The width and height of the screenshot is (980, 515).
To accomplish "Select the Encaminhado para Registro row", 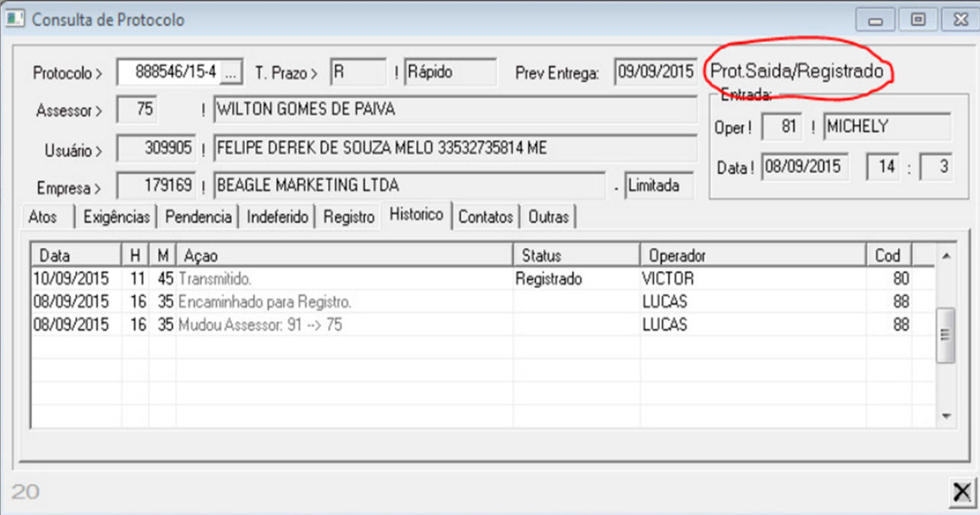I will click(345, 302).
